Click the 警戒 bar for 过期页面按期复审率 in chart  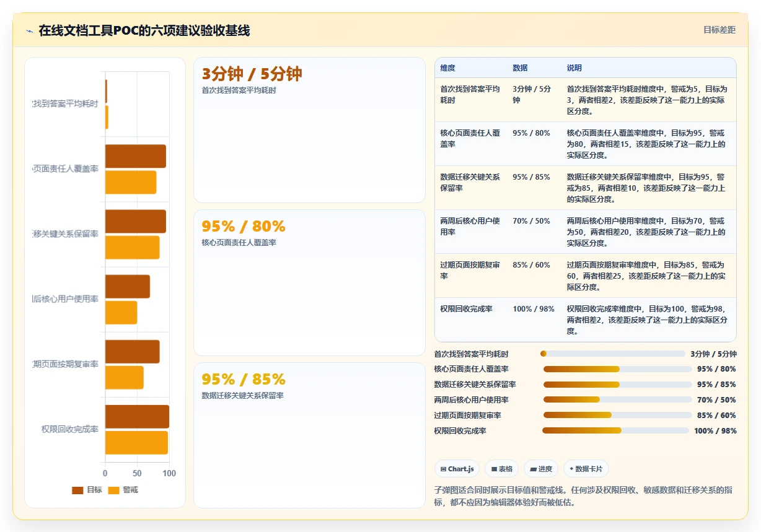click(x=125, y=378)
